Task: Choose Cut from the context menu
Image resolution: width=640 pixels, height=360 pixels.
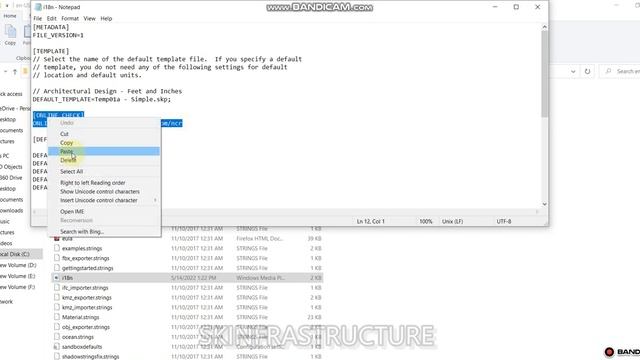Action: 104,134
